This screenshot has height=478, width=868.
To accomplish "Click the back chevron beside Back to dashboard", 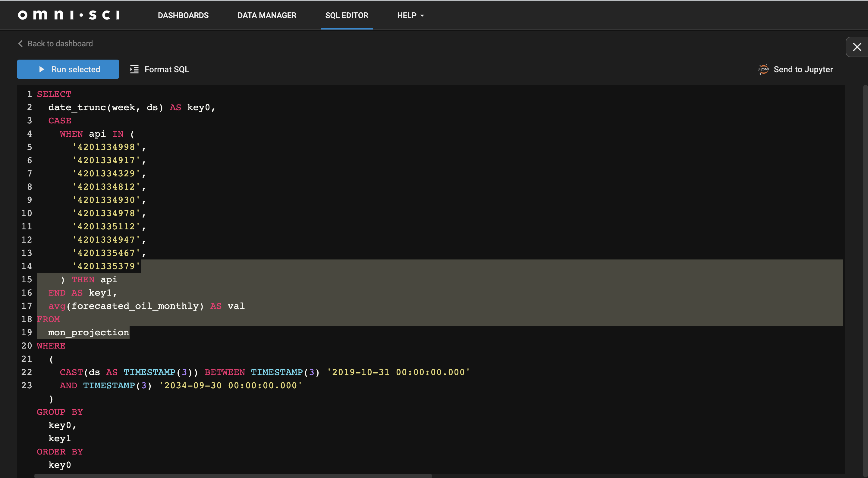I will 20,43.
